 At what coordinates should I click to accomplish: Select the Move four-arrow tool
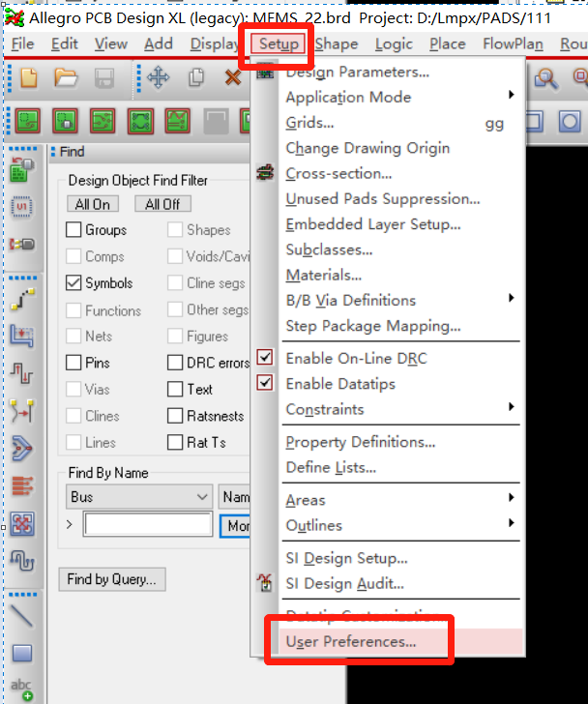pos(158,77)
